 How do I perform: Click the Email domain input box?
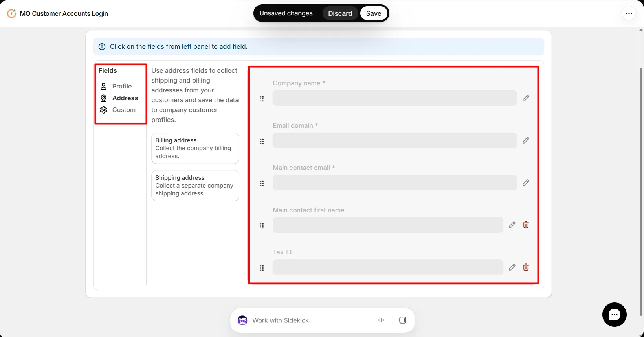click(x=395, y=140)
